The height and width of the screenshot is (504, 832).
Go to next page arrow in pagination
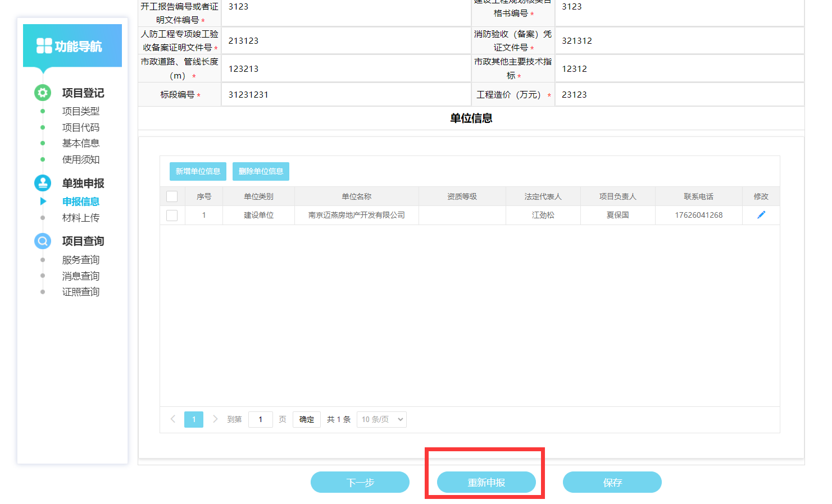[x=215, y=419]
